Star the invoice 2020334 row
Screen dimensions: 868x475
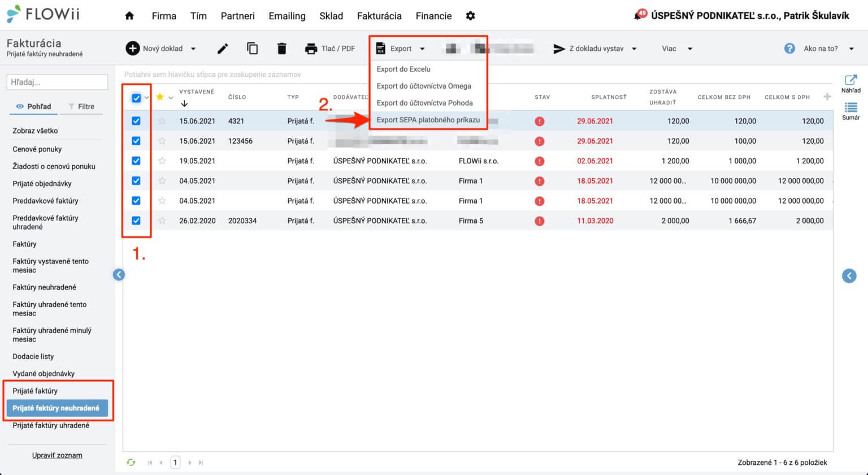point(162,221)
